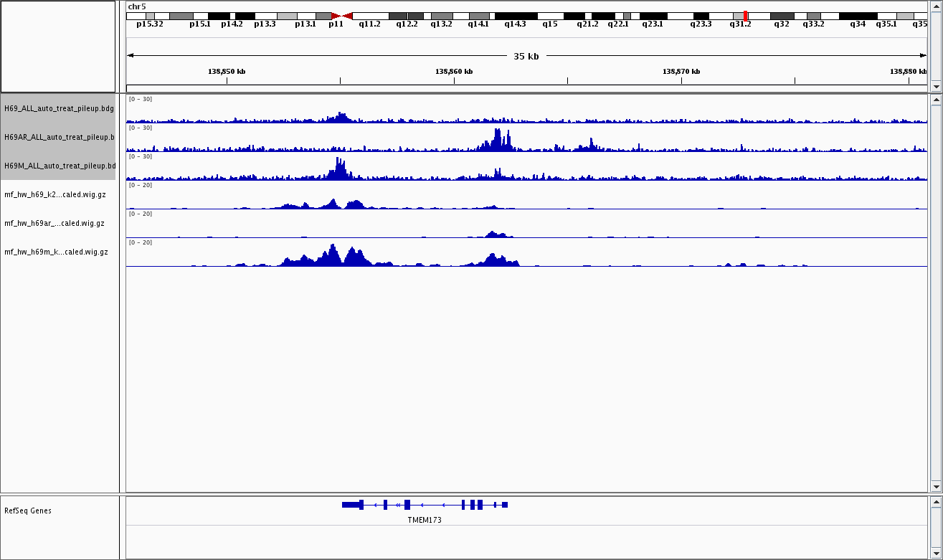This screenshot has height=560, width=943.
Task: Click the q34 band on the chromosome ideogram
Action: (x=858, y=16)
